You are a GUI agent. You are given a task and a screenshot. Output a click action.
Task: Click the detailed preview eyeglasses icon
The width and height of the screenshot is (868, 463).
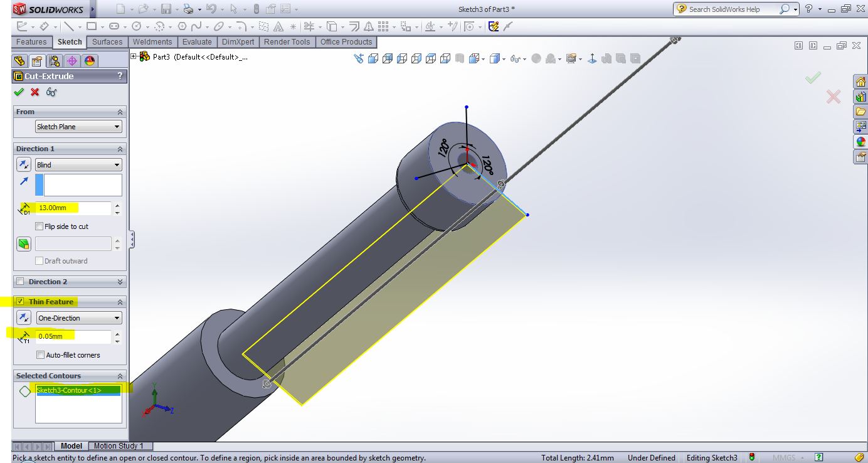coord(51,92)
